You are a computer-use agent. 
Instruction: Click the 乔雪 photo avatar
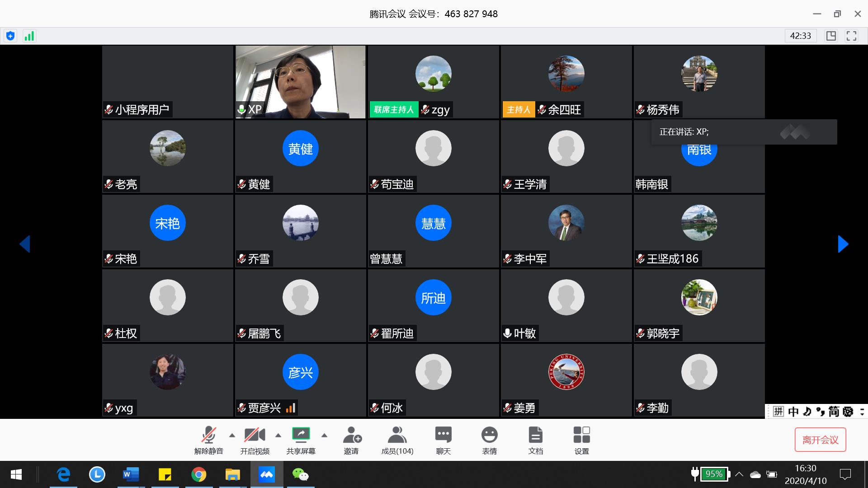pos(300,223)
